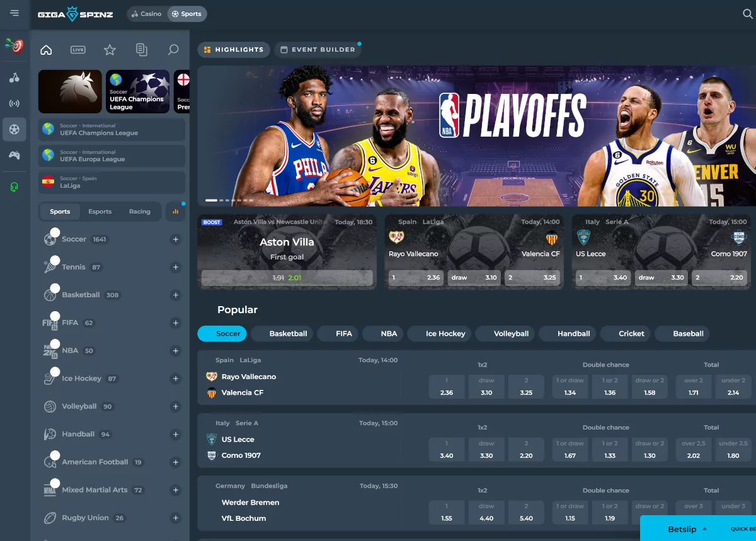Image resolution: width=756 pixels, height=541 pixels.
Task: Pick Aston Villa first goal boosted odds 2.01
Action: click(x=287, y=278)
